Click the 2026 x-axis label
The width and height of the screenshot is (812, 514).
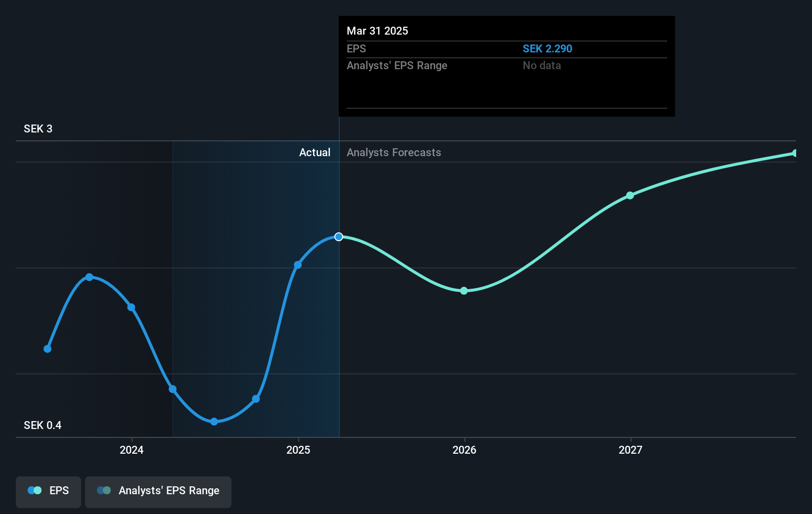(464, 450)
